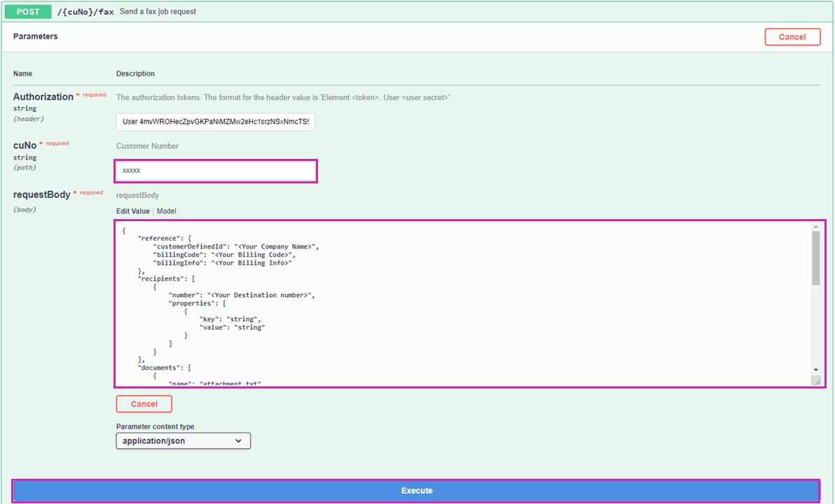This screenshot has height=504, width=835.
Task: Click the 'Send a fax job request' summary
Action: [x=158, y=12]
